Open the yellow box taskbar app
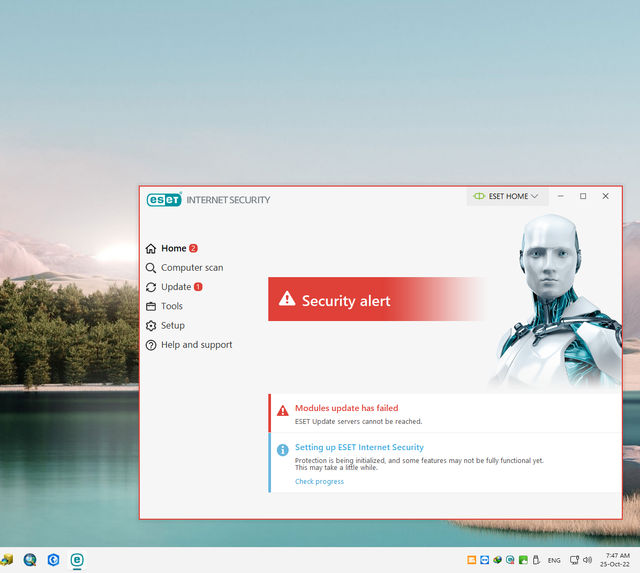 click(7, 560)
